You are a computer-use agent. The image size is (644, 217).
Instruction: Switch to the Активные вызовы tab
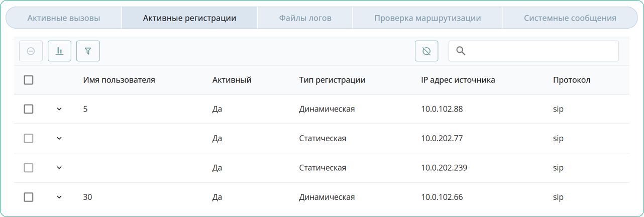(64, 18)
